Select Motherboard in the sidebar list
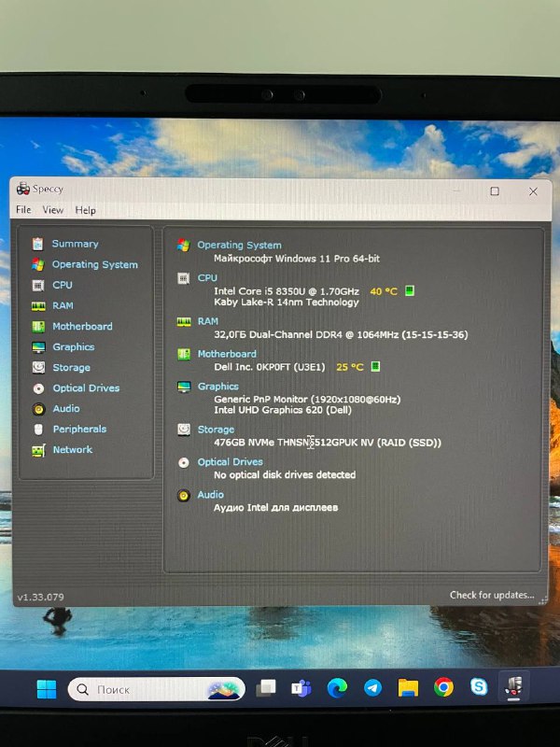The width and height of the screenshot is (560, 747). click(x=82, y=326)
